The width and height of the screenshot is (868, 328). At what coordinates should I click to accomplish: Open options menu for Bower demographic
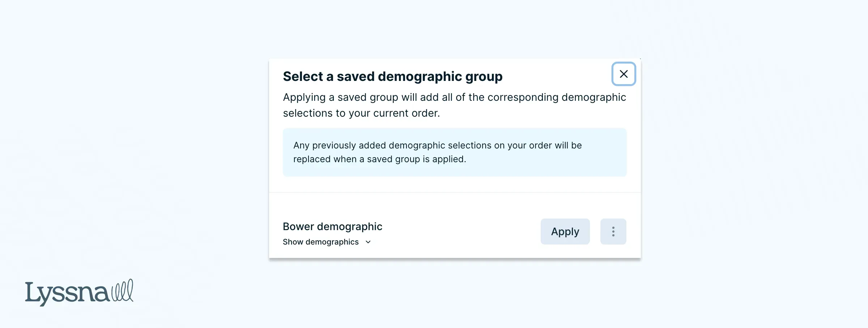pos(613,232)
